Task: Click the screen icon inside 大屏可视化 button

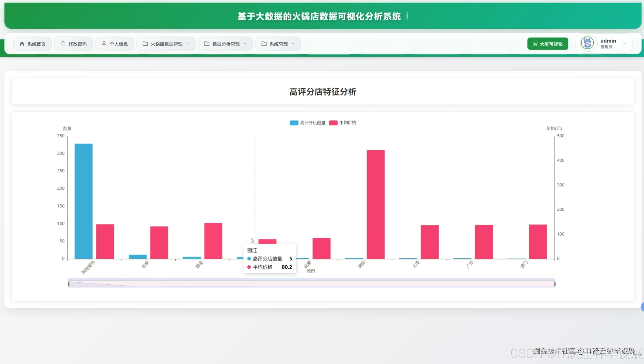Action: point(535,44)
